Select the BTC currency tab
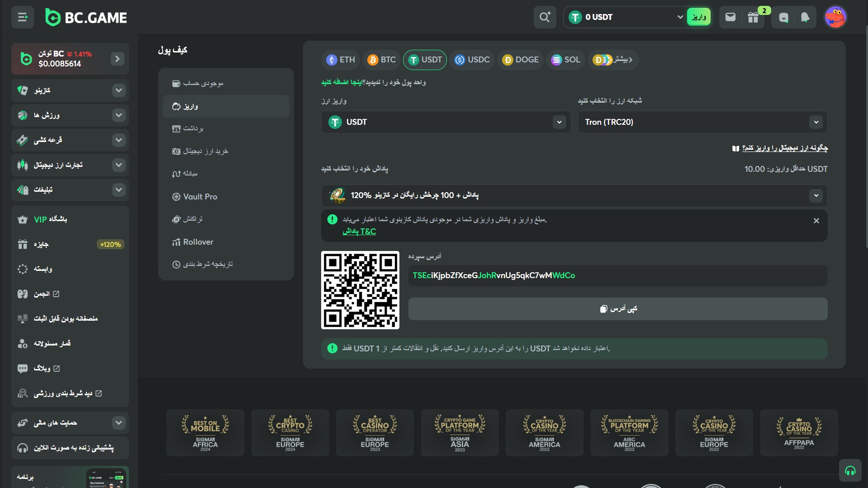868x488 pixels. [381, 60]
